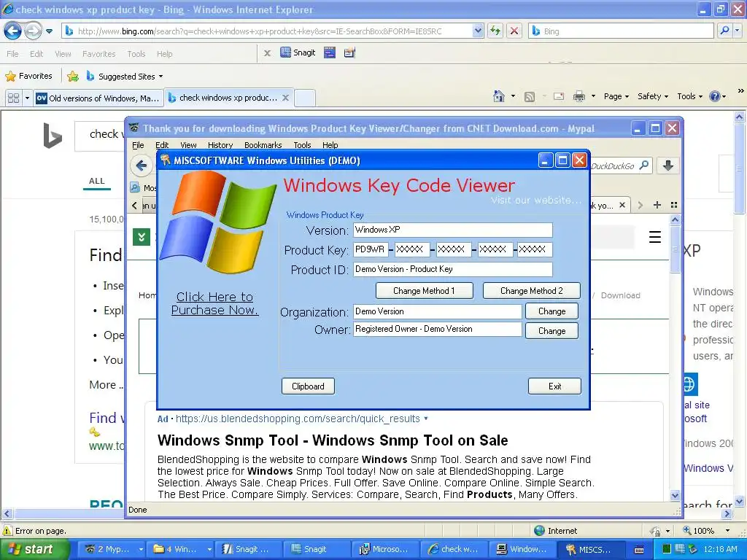Click the Change Method 1 button
The image size is (747, 560).
point(424,291)
